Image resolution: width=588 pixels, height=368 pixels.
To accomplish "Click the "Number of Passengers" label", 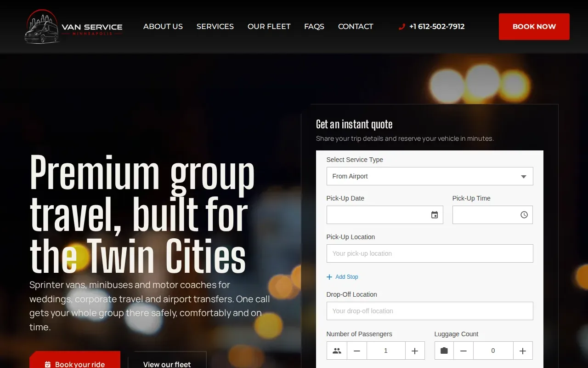I will pos(359,334).
